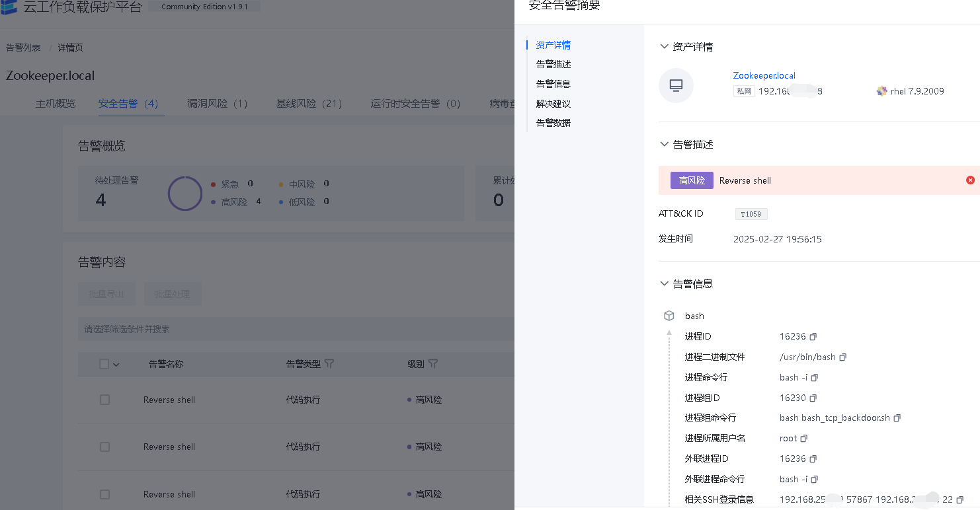
Task: Jump to 解决建议 in side navigation
Action: [553, 104]
